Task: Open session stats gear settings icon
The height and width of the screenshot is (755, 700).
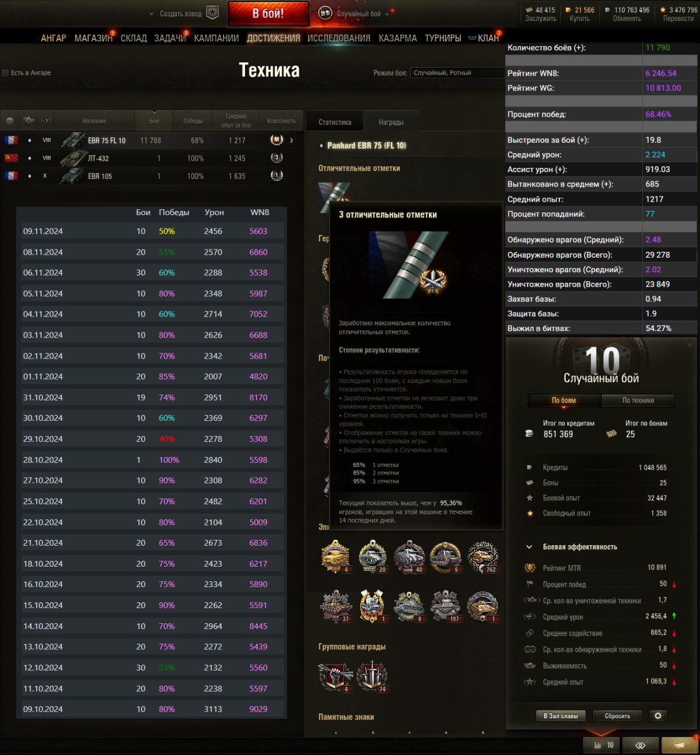Action: tap(658, 716)
